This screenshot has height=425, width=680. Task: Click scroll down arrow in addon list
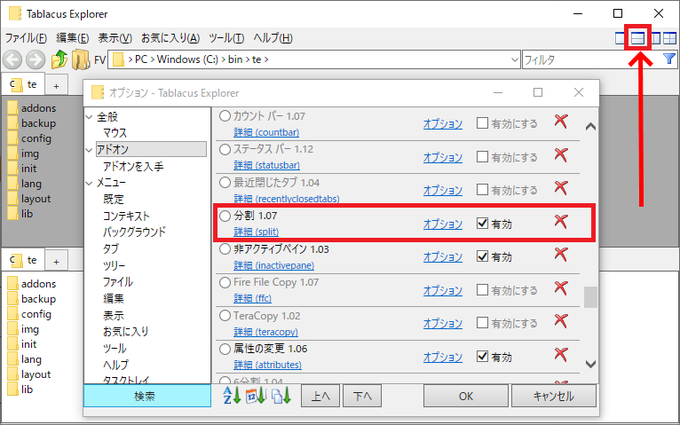(590, 364)
